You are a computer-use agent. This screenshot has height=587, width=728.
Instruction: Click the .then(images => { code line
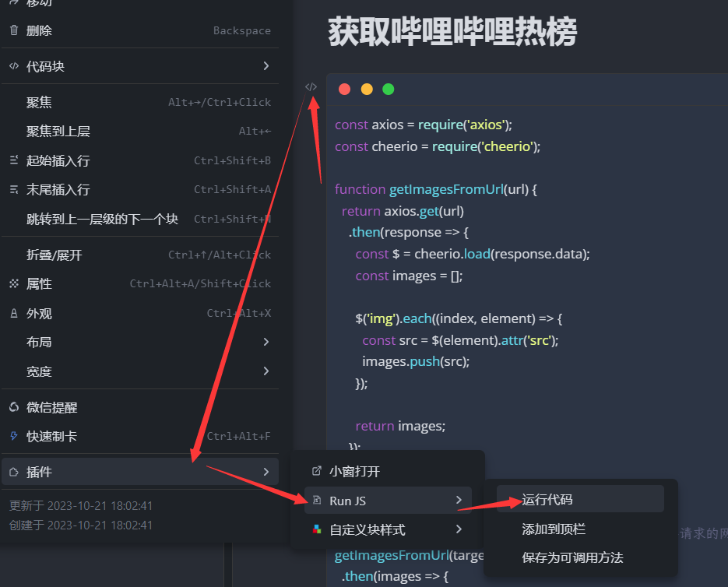[x=395, y=576]
